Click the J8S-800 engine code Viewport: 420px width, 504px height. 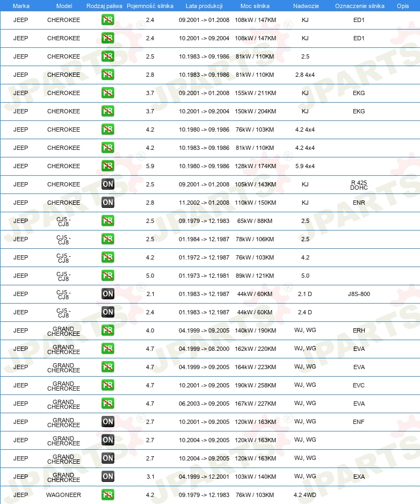click(359, 294)
